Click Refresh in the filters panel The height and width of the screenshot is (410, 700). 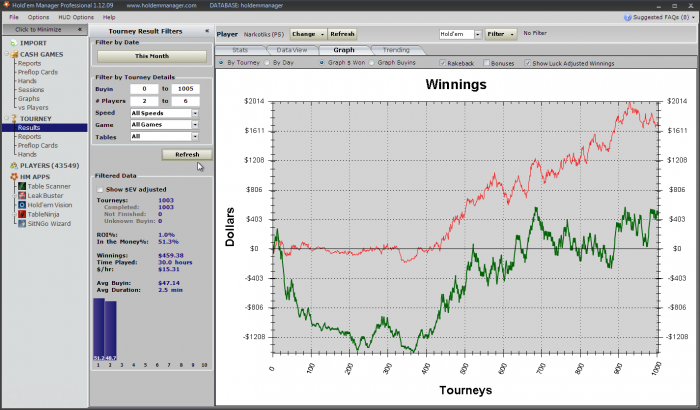(x=187, y=155)
